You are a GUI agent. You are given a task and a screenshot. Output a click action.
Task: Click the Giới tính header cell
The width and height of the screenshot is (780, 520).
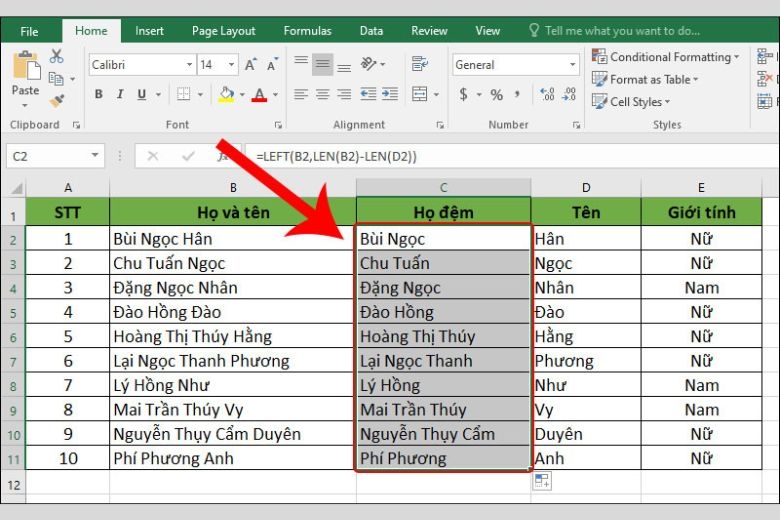(x=701, y=212)
